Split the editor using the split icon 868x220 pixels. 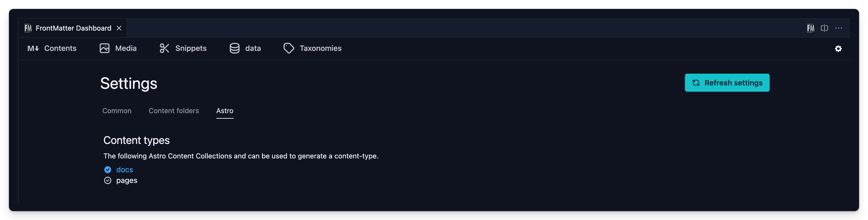(x=824, y=28)
